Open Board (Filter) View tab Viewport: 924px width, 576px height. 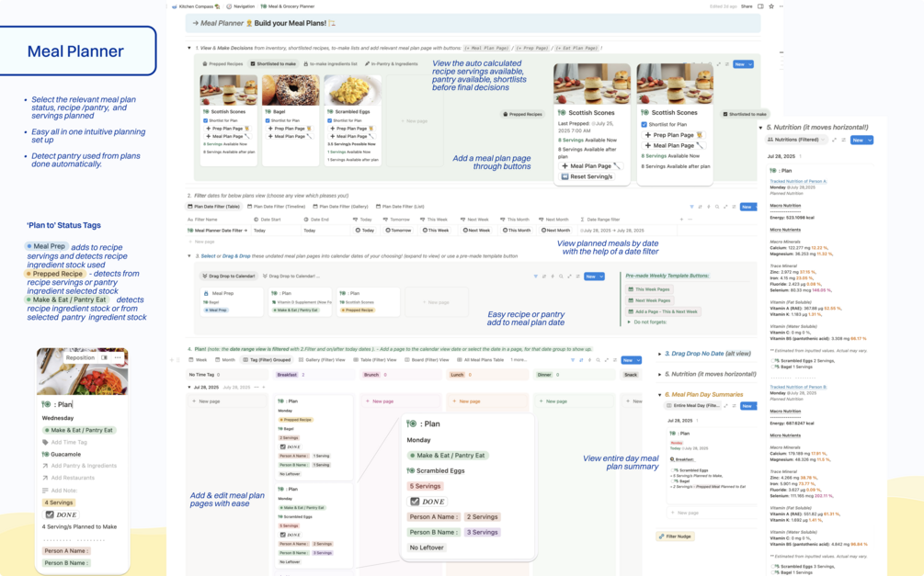pyautogui.click(x=427, y=360)
